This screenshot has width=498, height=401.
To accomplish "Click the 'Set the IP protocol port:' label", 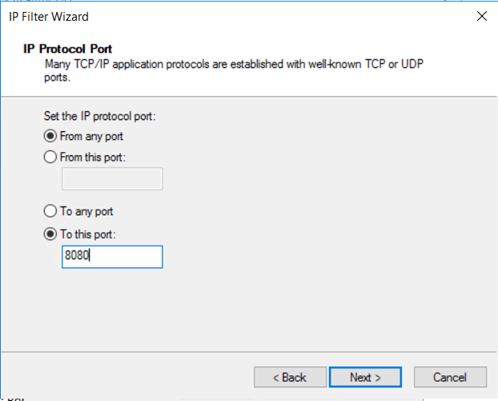I will coord(100,116).
